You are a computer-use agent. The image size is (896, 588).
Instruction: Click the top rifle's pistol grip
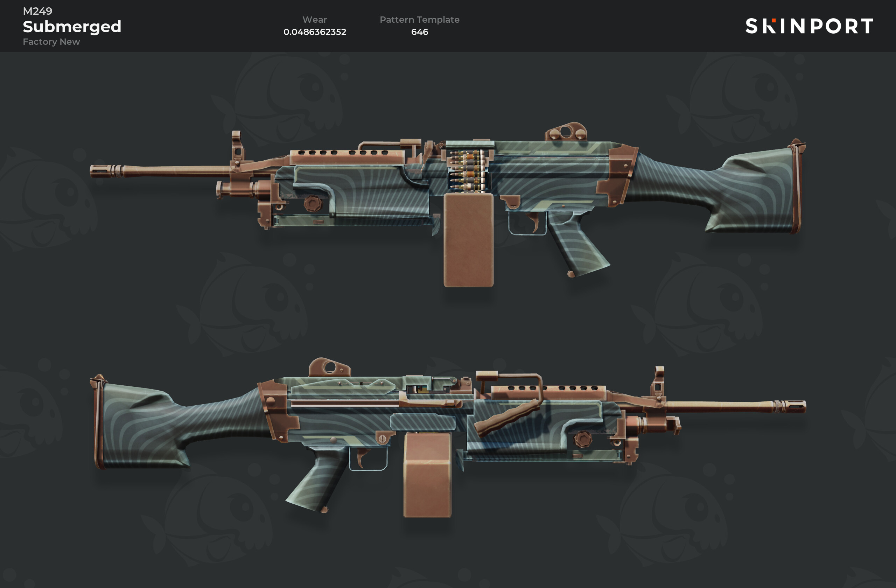tap(577, 245)
